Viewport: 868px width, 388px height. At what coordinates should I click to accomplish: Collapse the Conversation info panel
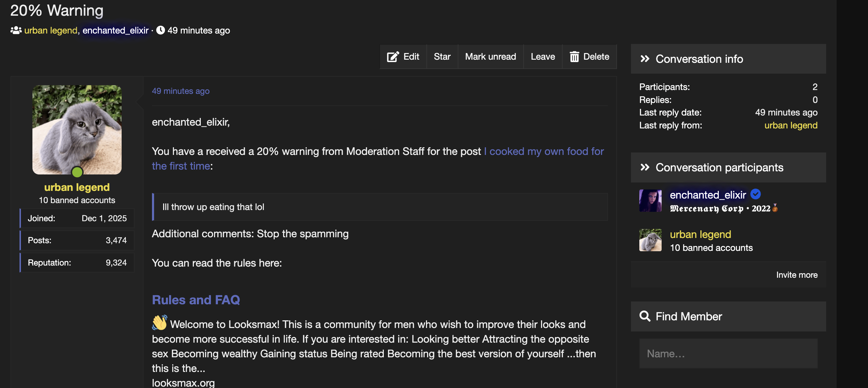(x=645, y=59)
